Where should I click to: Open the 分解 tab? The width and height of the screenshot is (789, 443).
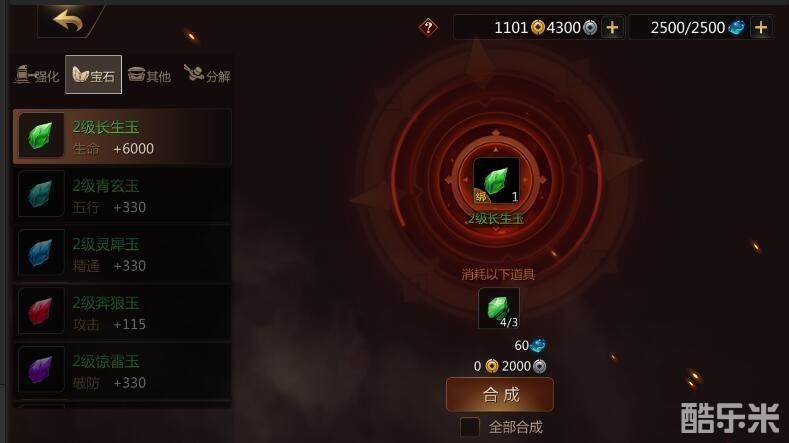(x=207, y=75)
